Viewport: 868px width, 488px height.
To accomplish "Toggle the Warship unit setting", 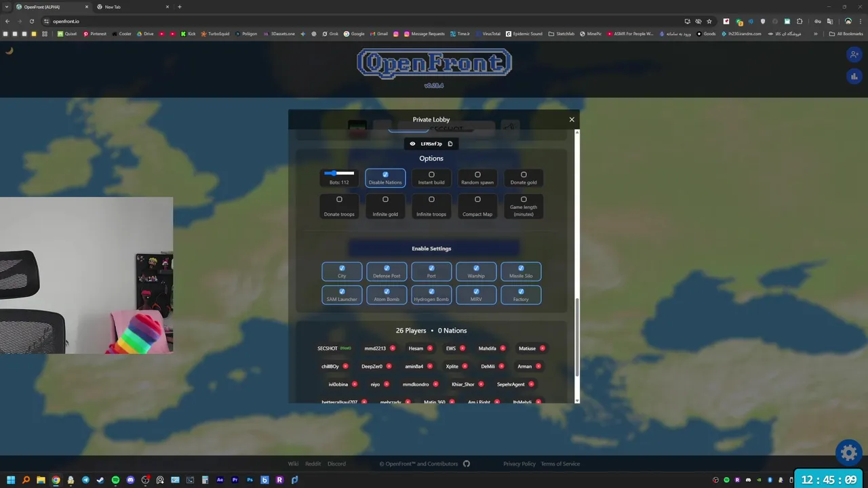I will [x=476, y=271].
